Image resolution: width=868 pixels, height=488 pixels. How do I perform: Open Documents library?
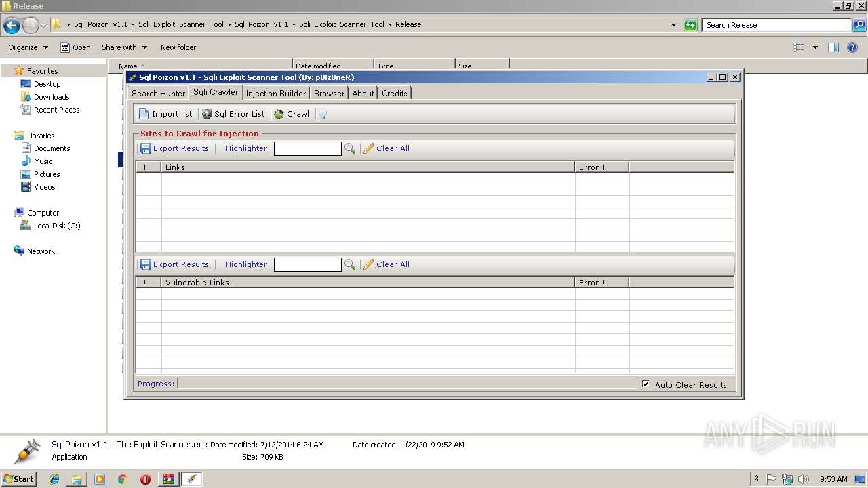(x=52, y=148)
